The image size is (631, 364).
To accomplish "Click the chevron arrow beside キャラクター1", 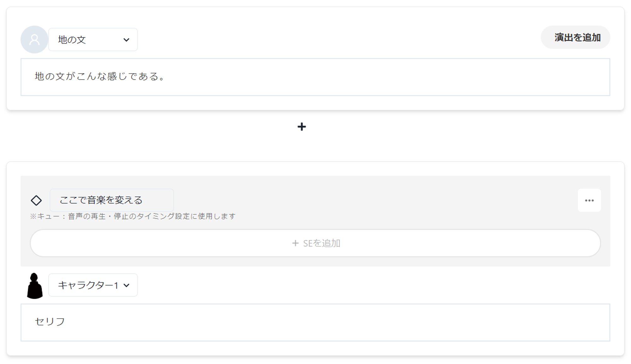I will [127, 285].
